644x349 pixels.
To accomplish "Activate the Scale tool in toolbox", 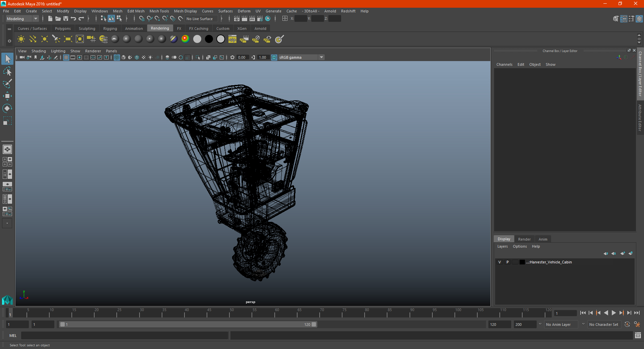I will [x=7, y=121].
